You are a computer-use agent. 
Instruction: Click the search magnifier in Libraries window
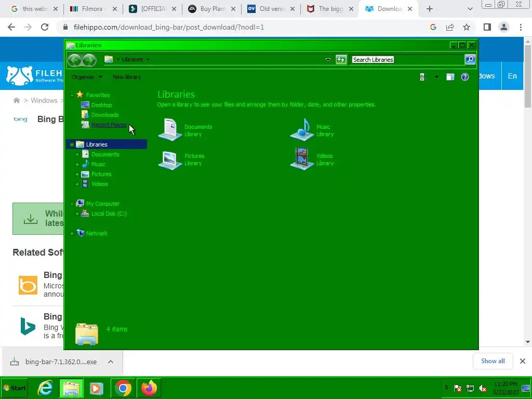click(470, 60)
